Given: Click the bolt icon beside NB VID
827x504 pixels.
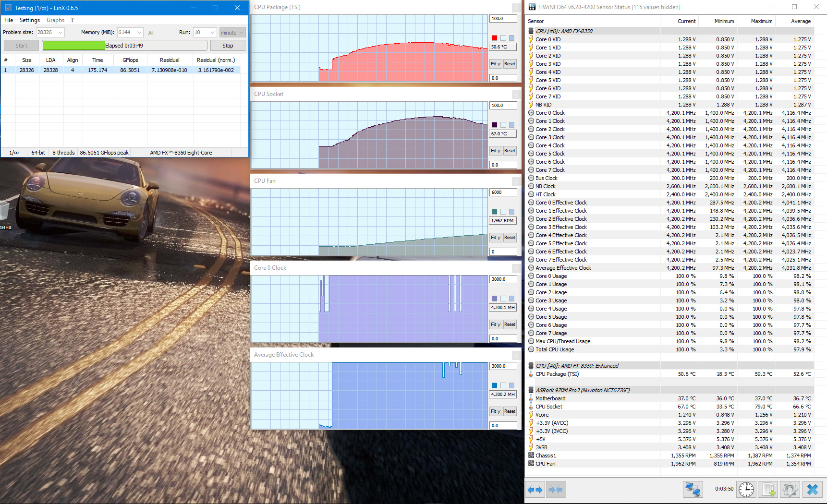Looking at the screenshot, I should tap(531, 105).
